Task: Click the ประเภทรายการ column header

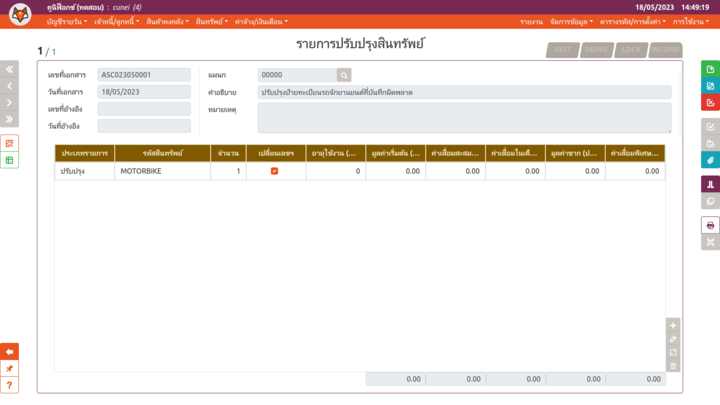Action: [x=84, y=153]
